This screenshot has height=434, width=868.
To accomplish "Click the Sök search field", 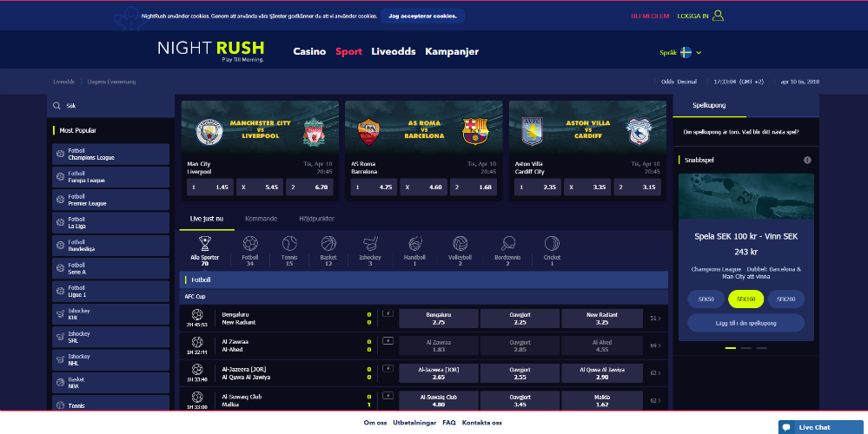I will click(x=110, y=106).
